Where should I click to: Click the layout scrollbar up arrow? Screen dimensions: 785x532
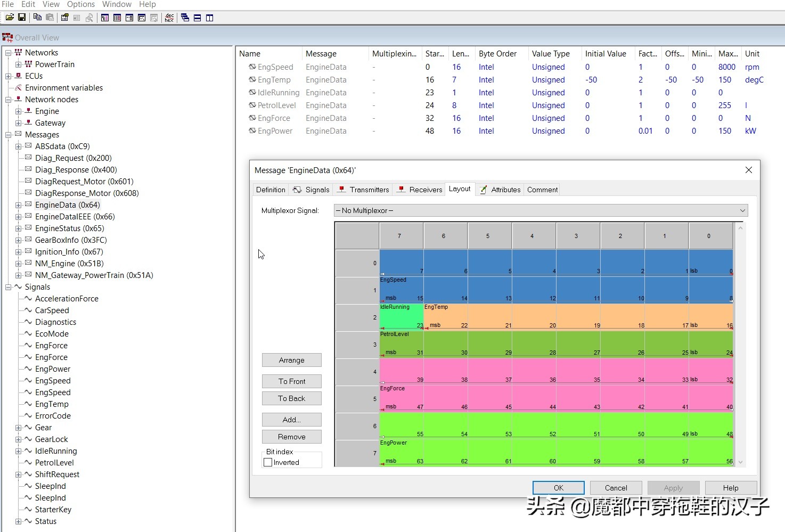(x=740, y=227)
